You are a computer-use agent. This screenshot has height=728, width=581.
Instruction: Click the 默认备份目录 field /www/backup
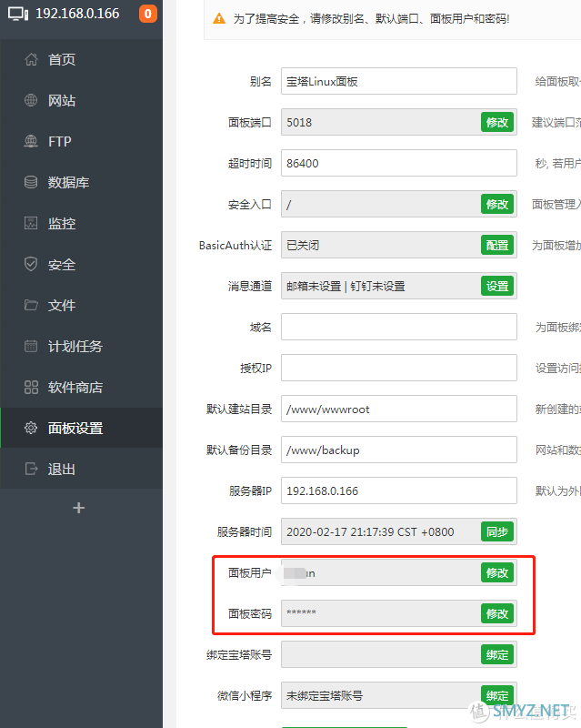[x=398, y=450]
